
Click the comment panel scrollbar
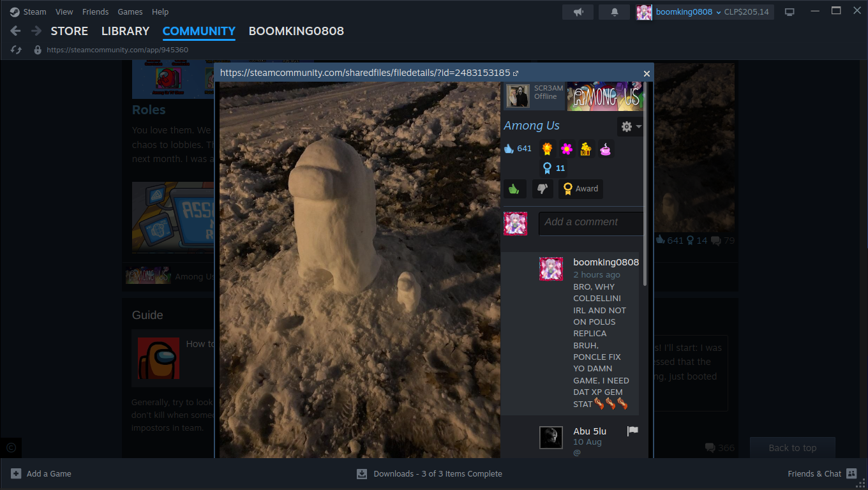pyautogui.click(x=645, y=185)
